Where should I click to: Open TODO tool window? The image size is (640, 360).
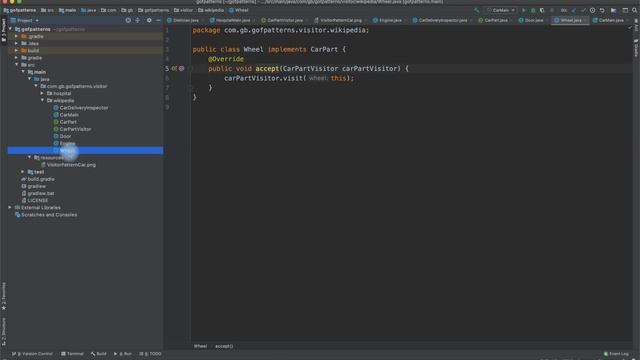(x=151, y=354)
